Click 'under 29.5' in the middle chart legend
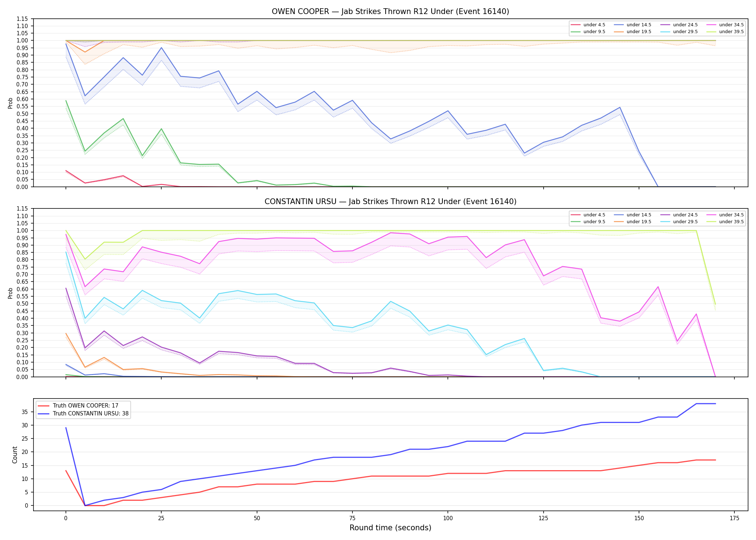756x540 pixels. click(685, 222)
